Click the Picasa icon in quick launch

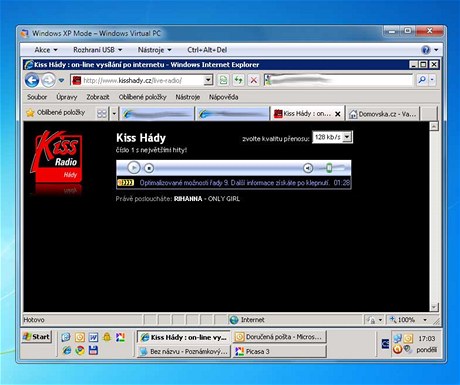pyautogui.click(x=120, y=337)
